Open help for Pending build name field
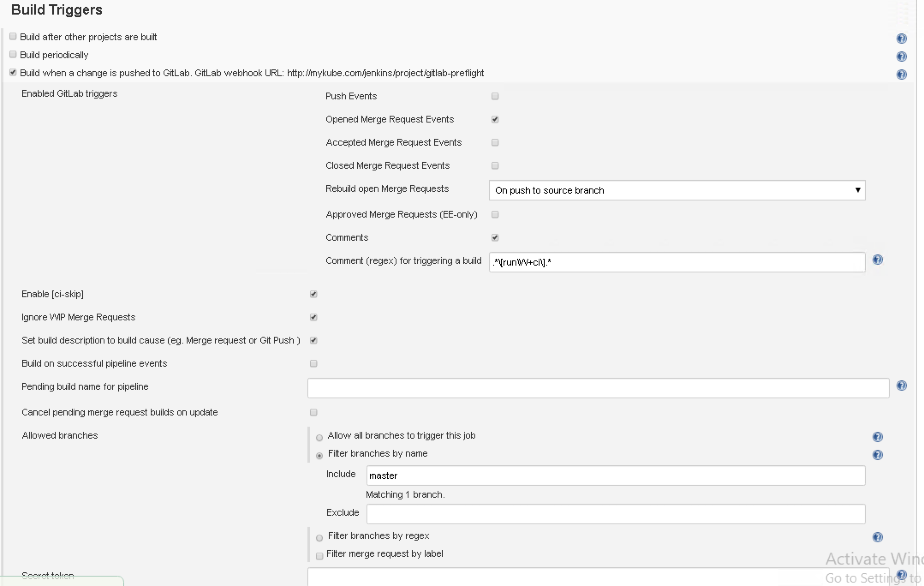924x586 pixels. pyautogui.click(x=901, y=386)
